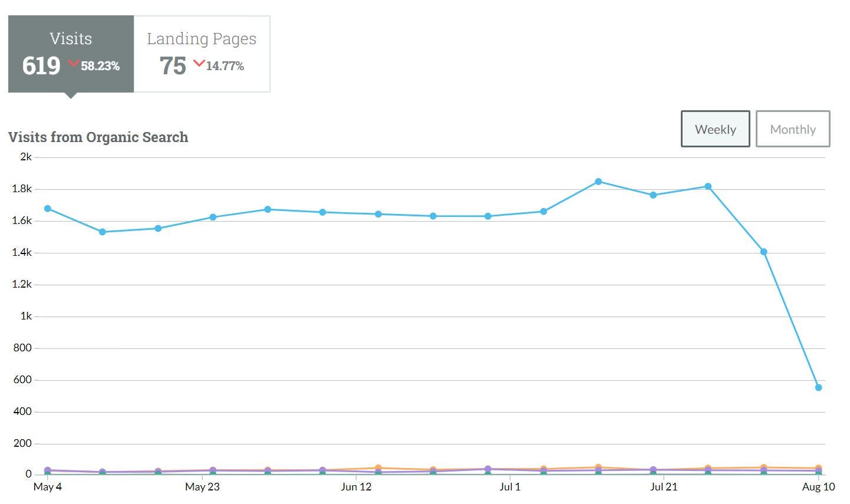Click the 619 visits count
Screen dimensions: 850x504
[41, 65]
